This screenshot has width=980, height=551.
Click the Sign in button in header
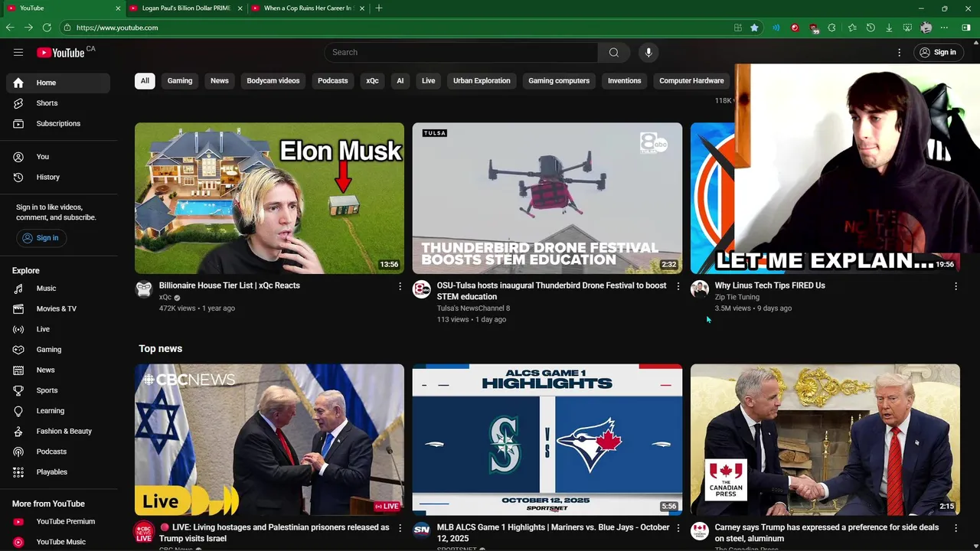click(x=938, y=52)
